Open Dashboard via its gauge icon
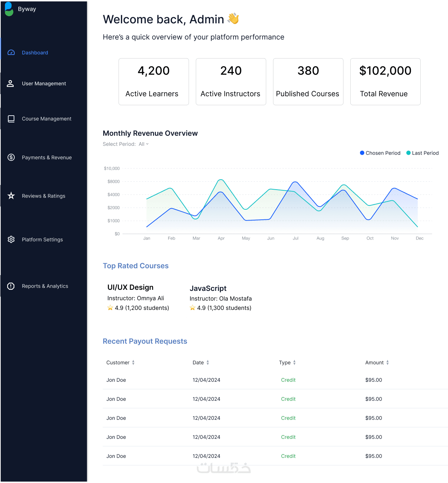 (11, 52)
